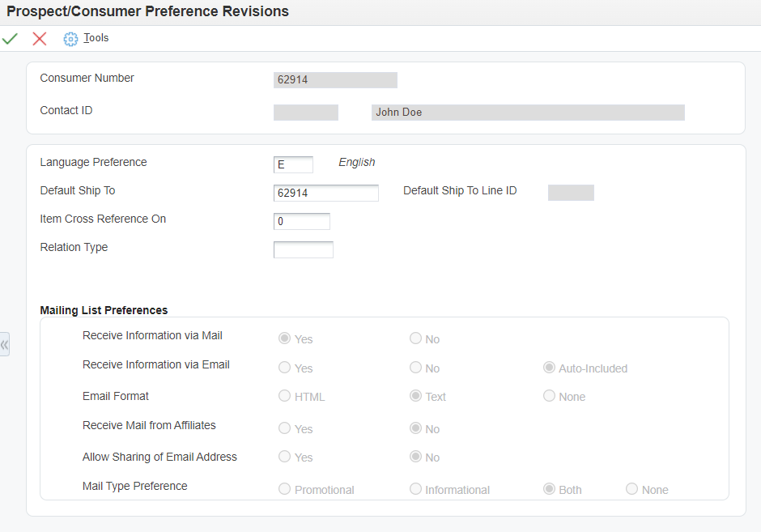This screenshot has height=532, width=761.
Task: Click the green checkmark to save revisions
Action: [10, 38]
